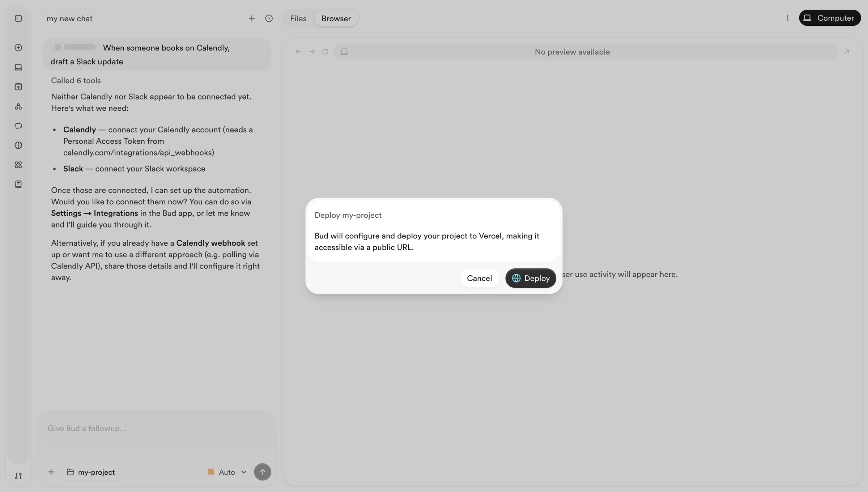
Task: Open the computer laptop icon in sidebar
Action: tap(18, 67)
